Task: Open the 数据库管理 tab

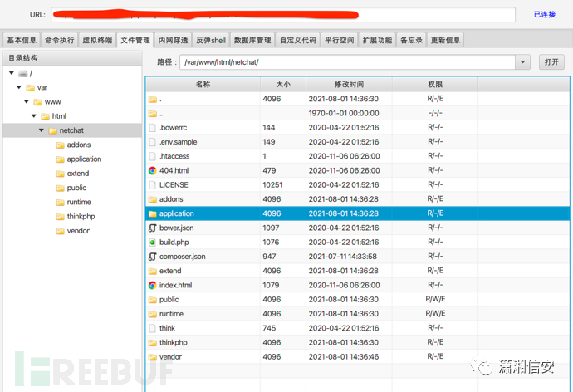Action: pyautogui.click(x=252, y=40)
